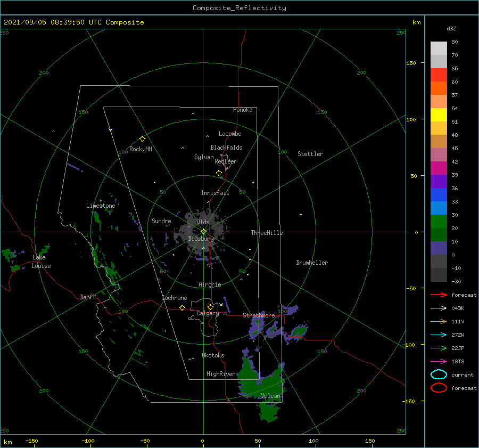Click the Innisfail town label
Image resolution: width=479 pixels, height=448 pixels.
click(x=215, y=193)
